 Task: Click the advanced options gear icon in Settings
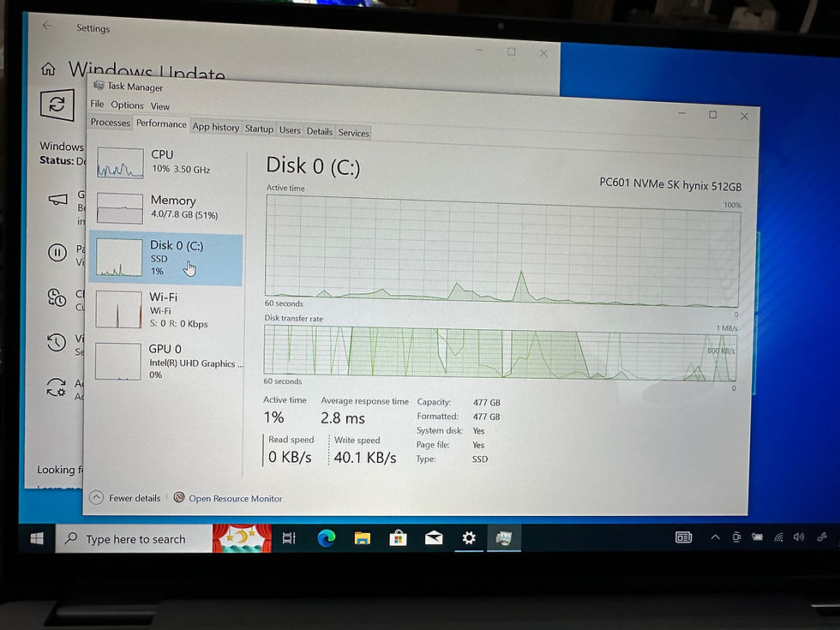pyautogui.click(x=57, y=387)
